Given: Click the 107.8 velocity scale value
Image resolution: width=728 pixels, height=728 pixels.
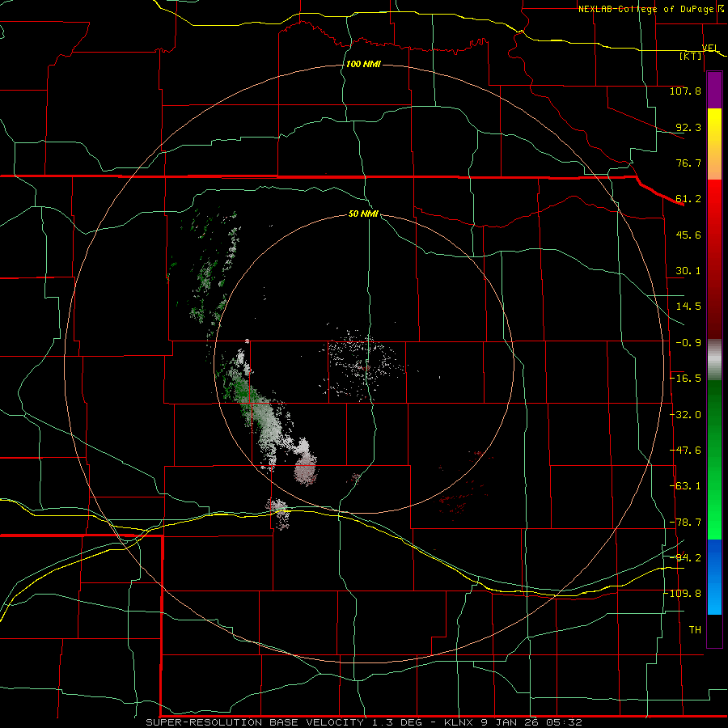Looking at the screenshot, I should pos(685,91).
